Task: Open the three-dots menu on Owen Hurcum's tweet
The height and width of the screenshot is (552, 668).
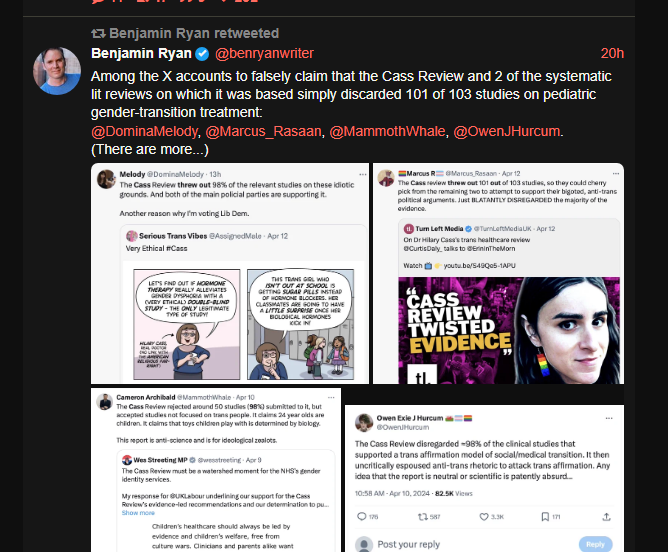Action: [x=609, y=418]
